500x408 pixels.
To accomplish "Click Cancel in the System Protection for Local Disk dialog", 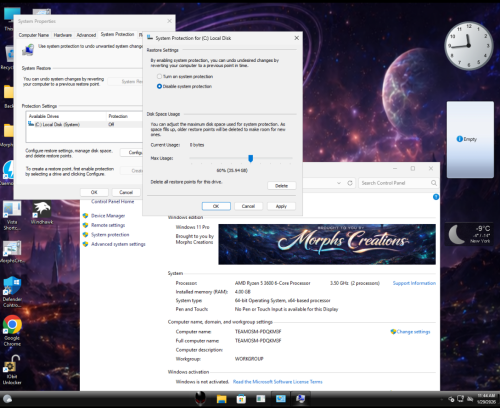I will pos(248,206).
